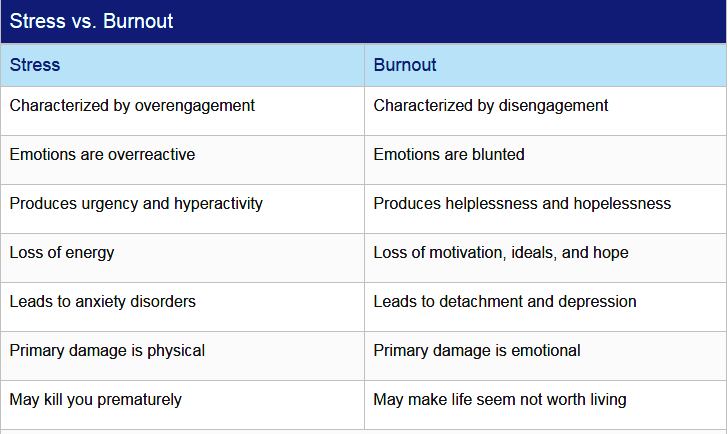Image resolution: width=728 pixels, height=434 pixels.
Task: Click "Leads to anxiety disorders" cell
Action: 182,307
